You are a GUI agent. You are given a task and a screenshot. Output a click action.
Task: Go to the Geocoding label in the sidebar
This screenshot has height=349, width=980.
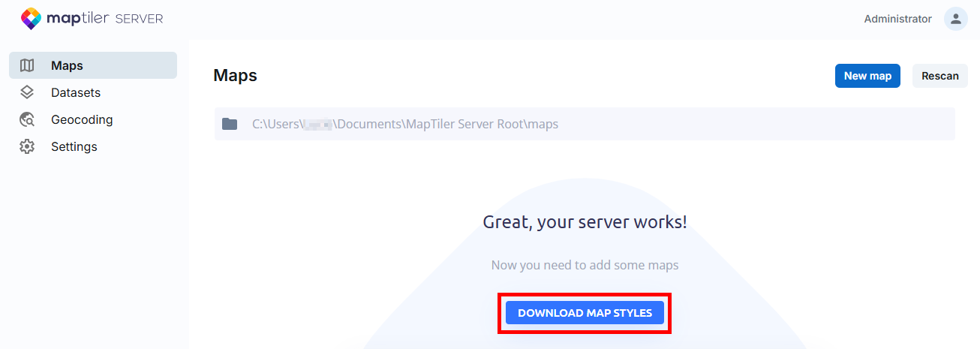[x=82, y=119]
